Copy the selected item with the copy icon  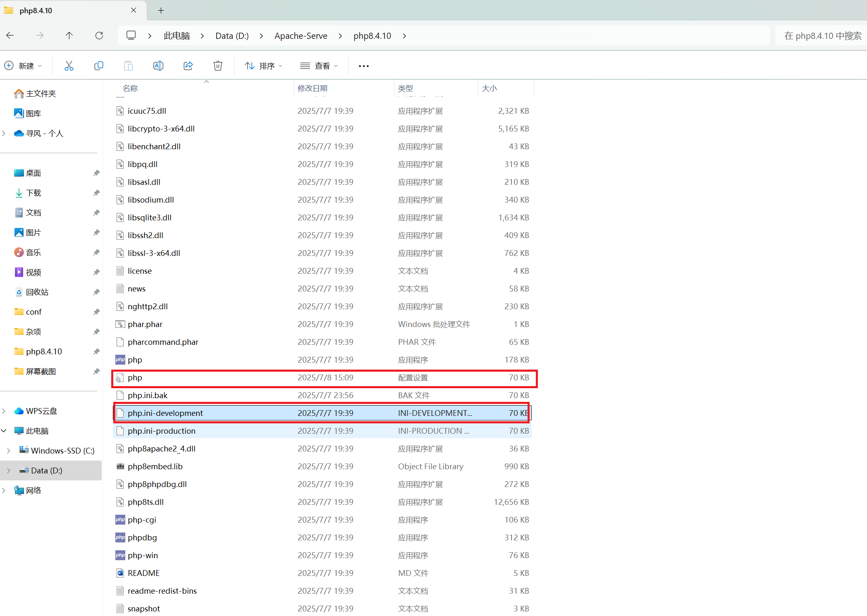click(x=98, y=65)
